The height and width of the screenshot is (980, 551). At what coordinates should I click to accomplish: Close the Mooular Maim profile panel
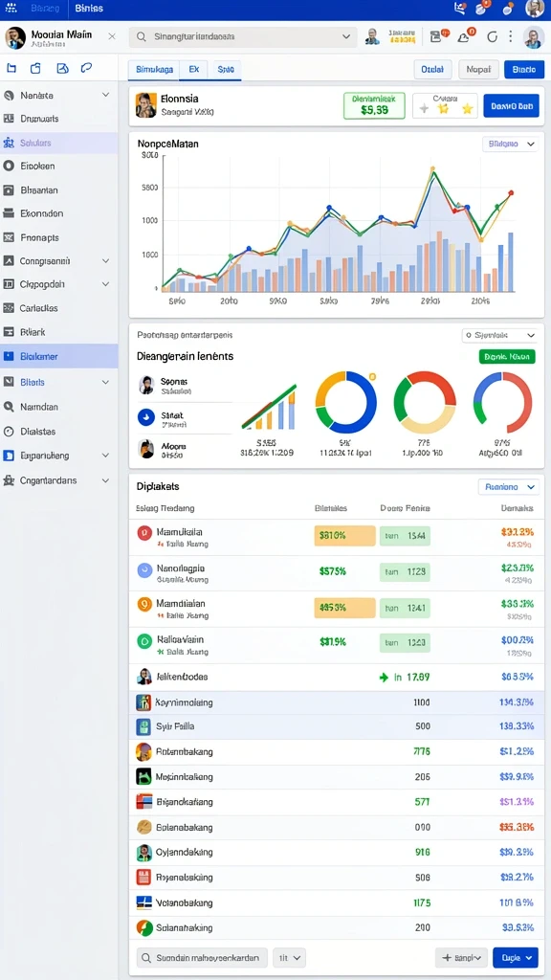112,36
